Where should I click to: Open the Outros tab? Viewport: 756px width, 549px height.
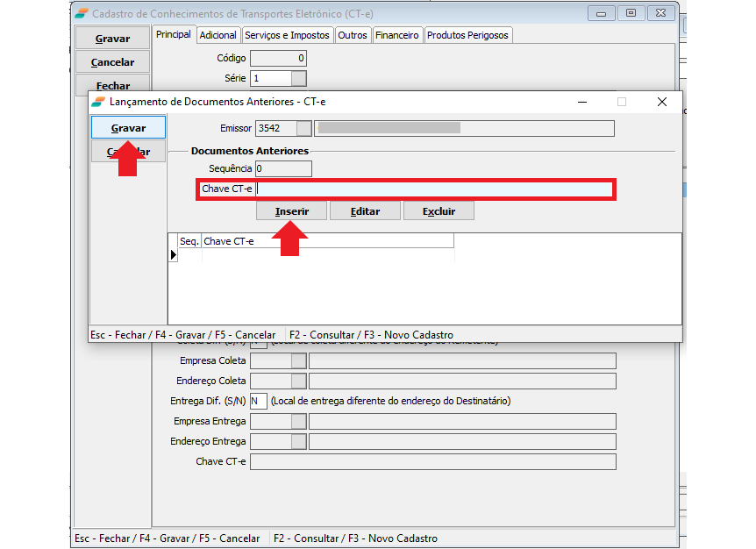[353, 35]
